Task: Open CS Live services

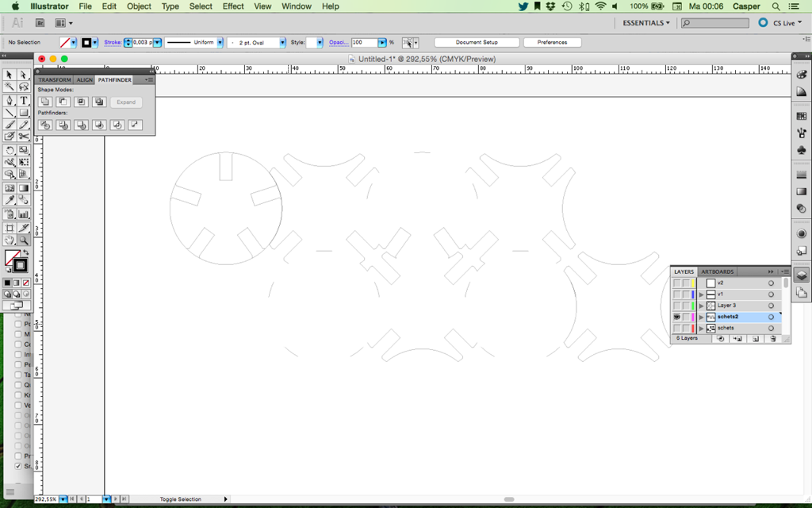Action: pos(780,23)
